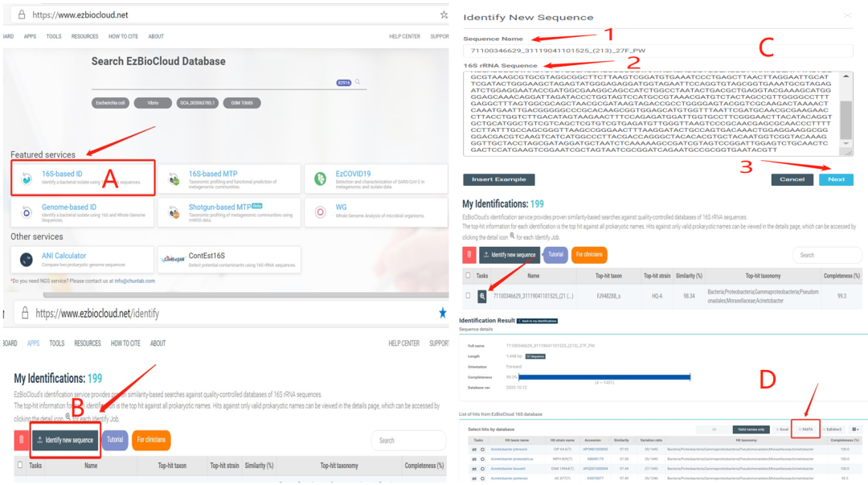
Task: Click first task icon in Acinetobacter johnsonii row
Action: coord(474,450)
